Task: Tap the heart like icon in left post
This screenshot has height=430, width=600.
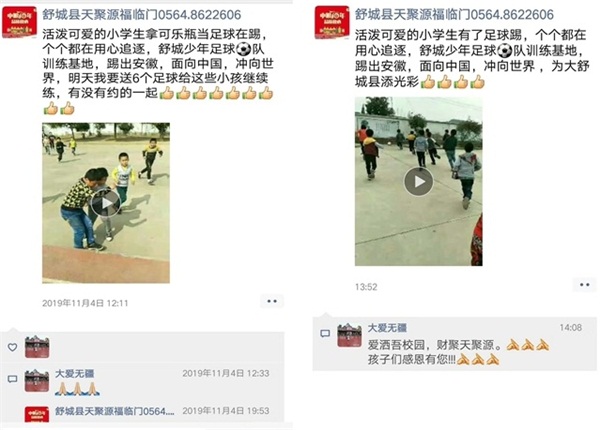Action: (x=13, y=347)
